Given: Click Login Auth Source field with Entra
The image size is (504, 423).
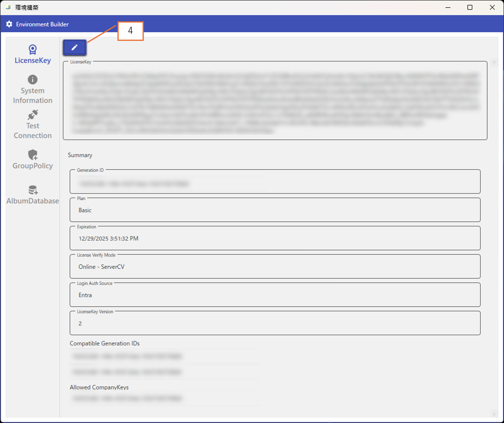Looking at the screenshot, I should [275, 295].
